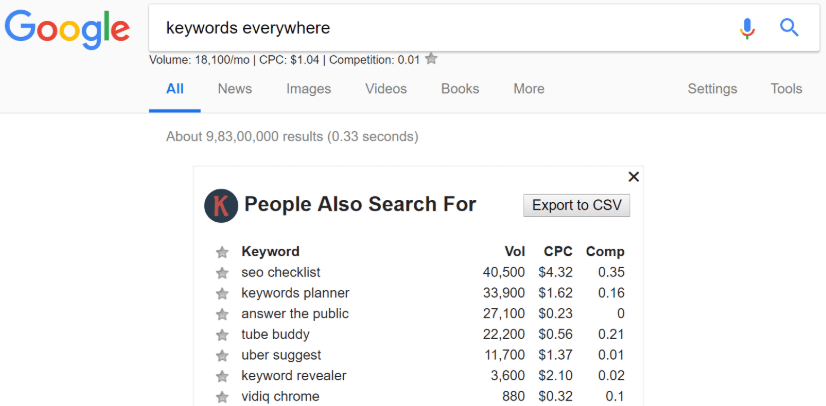Image resolution: width=826 pixels, height=406 pixels.
Task: Click the 27,100 volume value
Action: tap(504, 314)
